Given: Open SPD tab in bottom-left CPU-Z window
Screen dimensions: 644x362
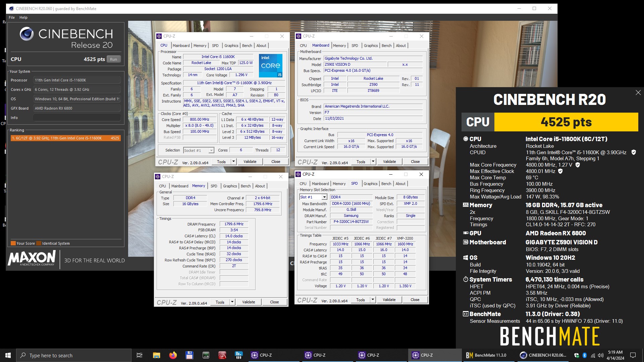Looking at the screenshot, I should (214, 186).
